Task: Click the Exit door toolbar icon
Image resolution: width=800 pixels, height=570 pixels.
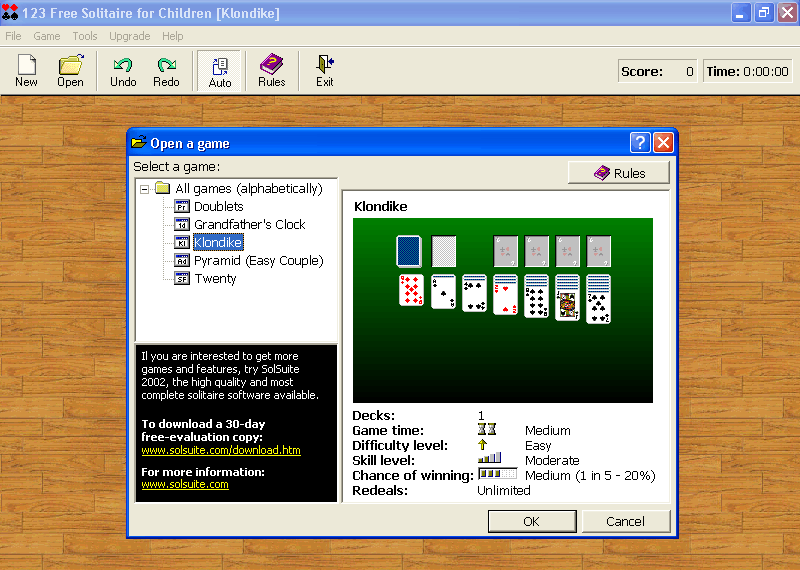Action: (324, 70)
